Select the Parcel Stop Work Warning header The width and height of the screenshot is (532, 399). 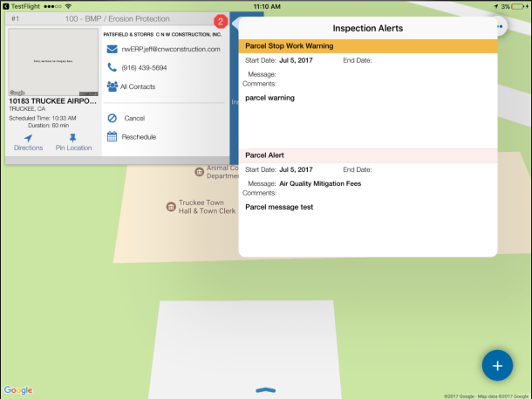[367, 45]
